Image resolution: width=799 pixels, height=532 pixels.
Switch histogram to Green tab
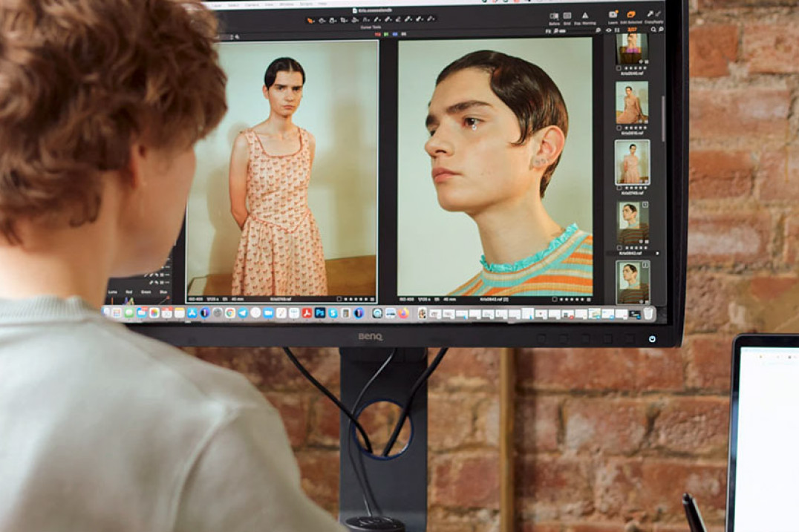[146, 292]
